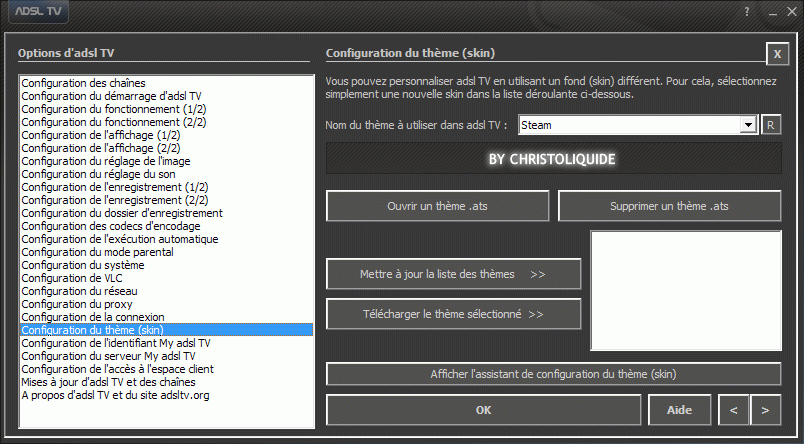The width and height of the screenshot is (804, 444).
Task: Select Configuration du mode parental
Action: (166, 252)
